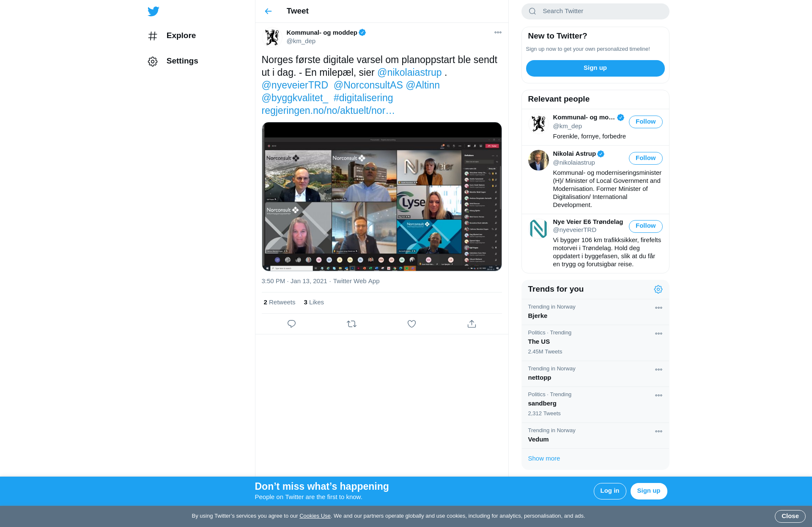Viewport: 812px width, 527px height.
Task: Open options for The US trend
Action: click(658, 334)
